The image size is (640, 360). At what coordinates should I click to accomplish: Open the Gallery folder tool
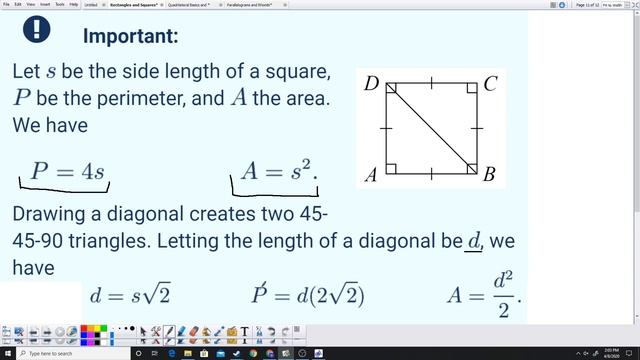point(232,331)
